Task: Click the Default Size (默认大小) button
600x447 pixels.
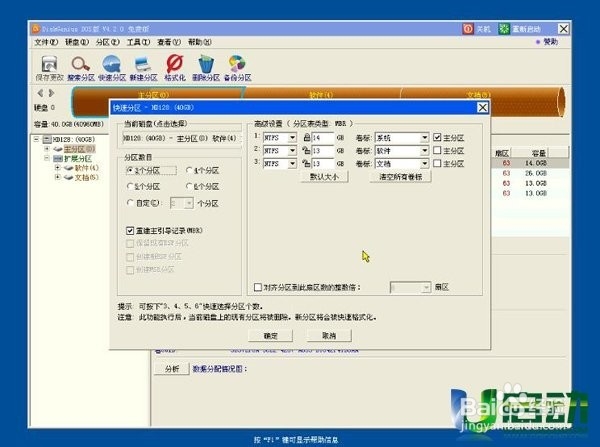Action: (324, 176)
